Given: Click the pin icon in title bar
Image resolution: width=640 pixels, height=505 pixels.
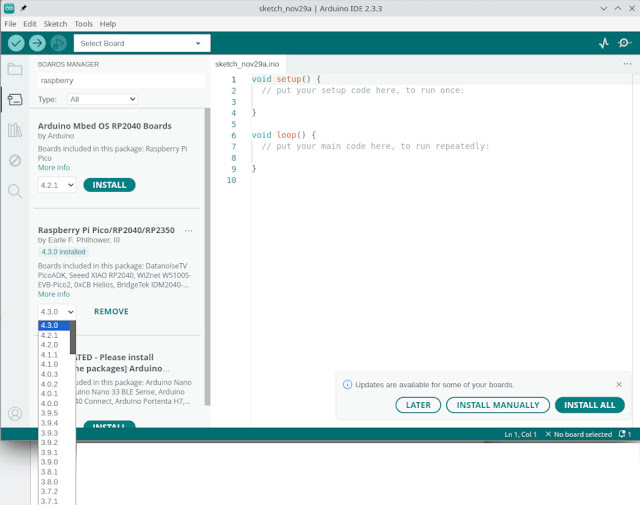Looking at the screenshot, I should pyautogui.click(x=24, y=8).
